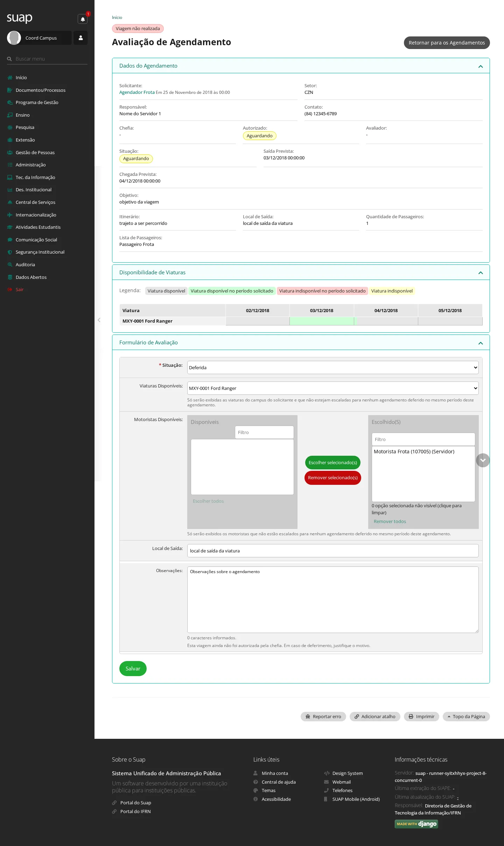This screenshot has height=846, width=504.
Task: Open the Viaturas Disponíveis dropdown
Action: point(333,388)
